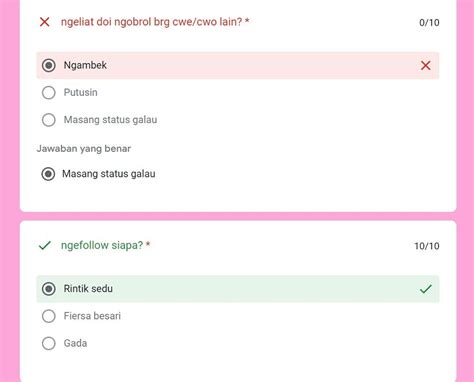Click the red X icon beside first question
474x382 pixels.
pos(44,22)
